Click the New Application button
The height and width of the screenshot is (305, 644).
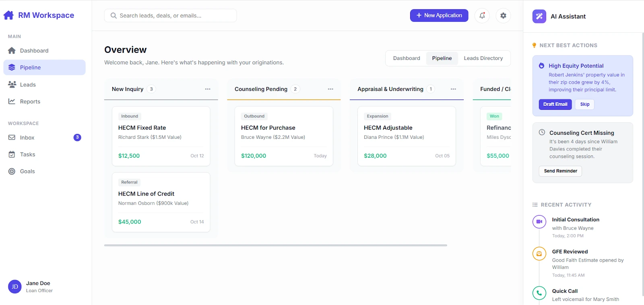click(x=439, y=15)
